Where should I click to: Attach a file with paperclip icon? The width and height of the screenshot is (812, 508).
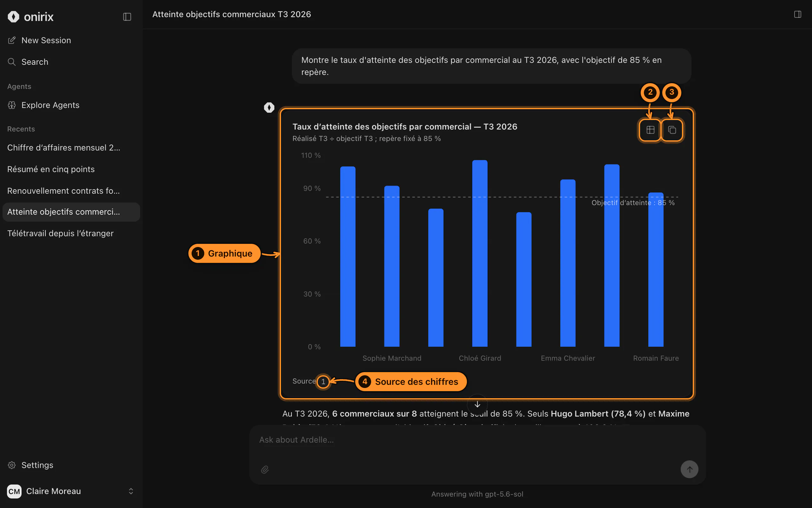coord(265,469)
